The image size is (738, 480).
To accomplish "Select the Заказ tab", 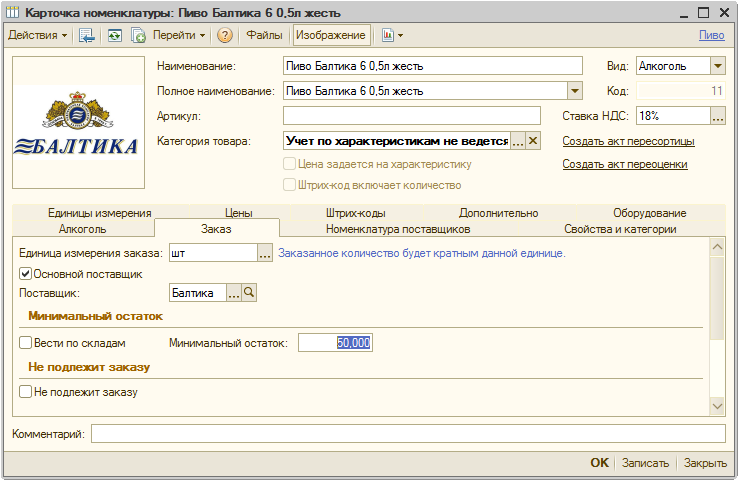I will tap(217, 229).
